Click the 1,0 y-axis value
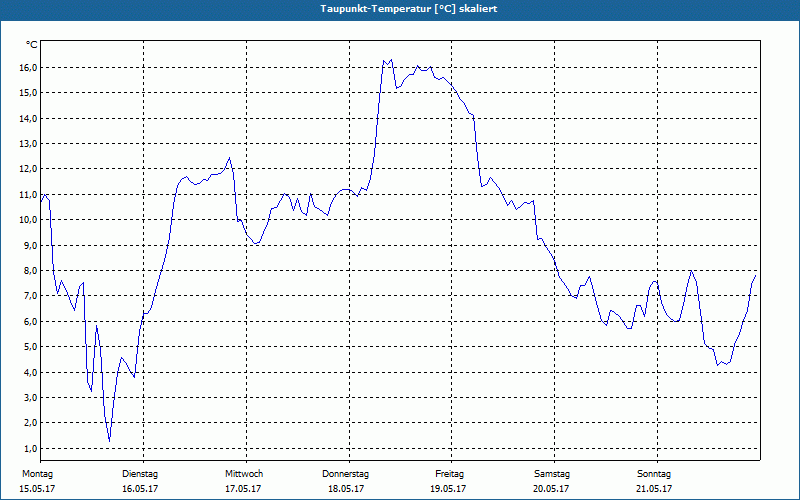 point(30,448)
